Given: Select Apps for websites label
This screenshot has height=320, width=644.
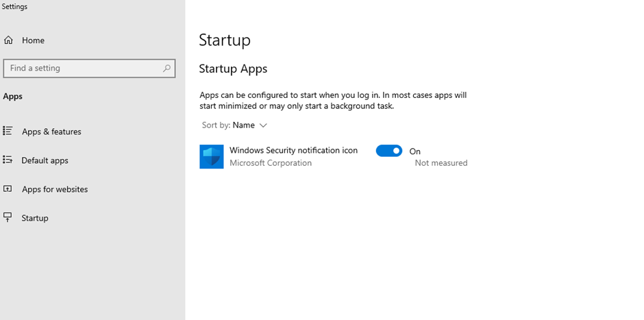Looking at the screenshot, I should [x=55, y=189].
